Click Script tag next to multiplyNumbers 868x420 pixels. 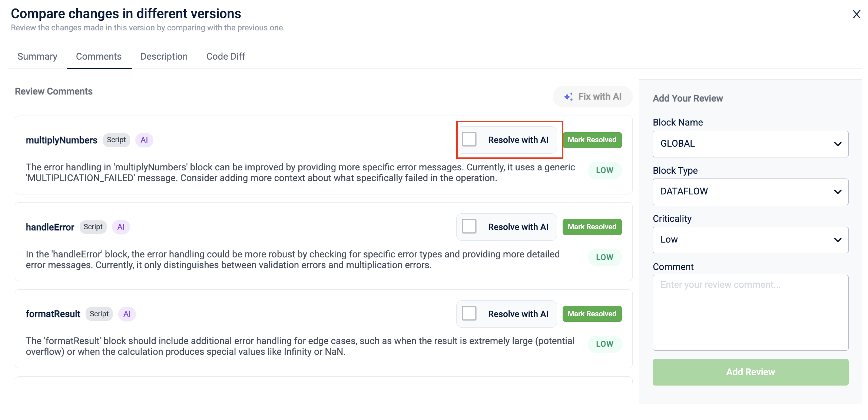116,140
